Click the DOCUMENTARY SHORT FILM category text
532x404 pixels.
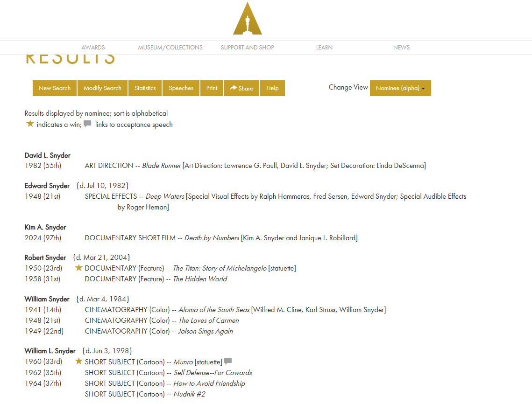point(130,238)
